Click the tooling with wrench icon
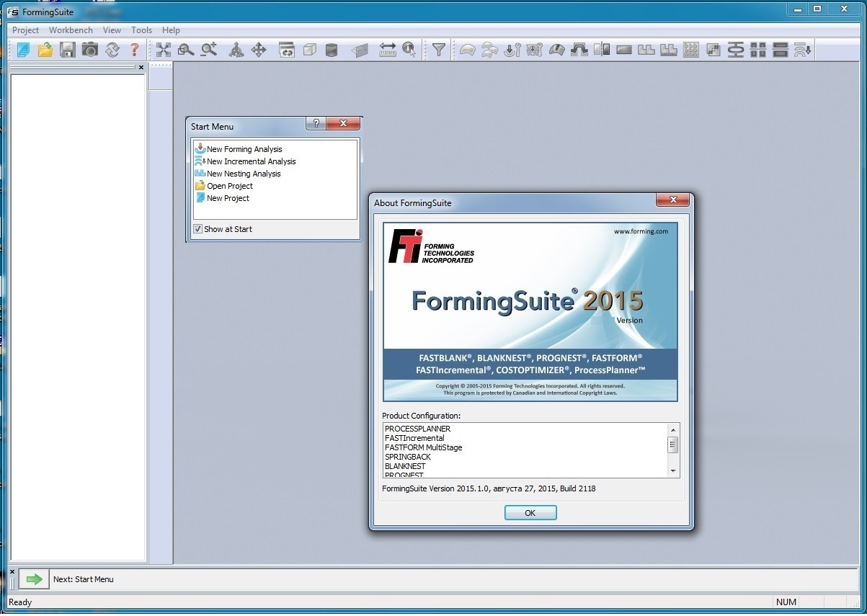The image size is (867, 616). [x=534, y=50]
